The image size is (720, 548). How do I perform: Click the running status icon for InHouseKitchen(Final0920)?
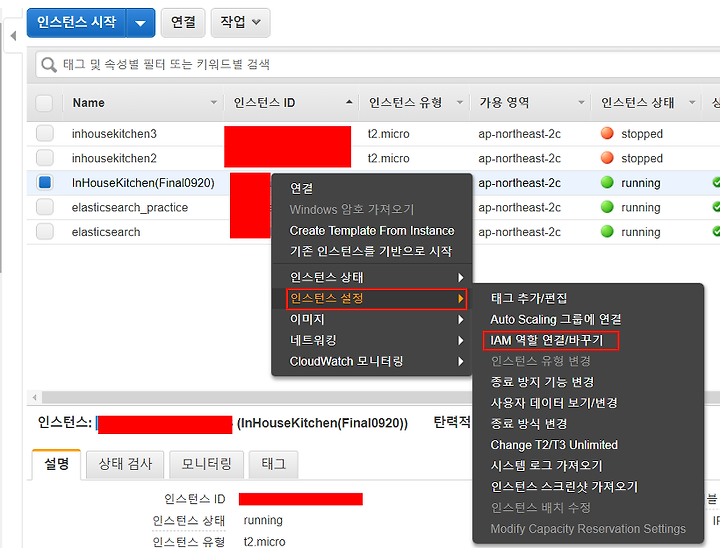click(607, 182)
